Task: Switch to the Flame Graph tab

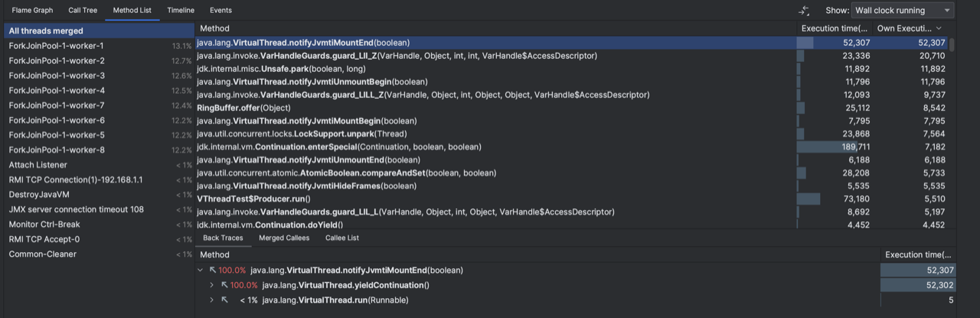Action: (32, 11)
